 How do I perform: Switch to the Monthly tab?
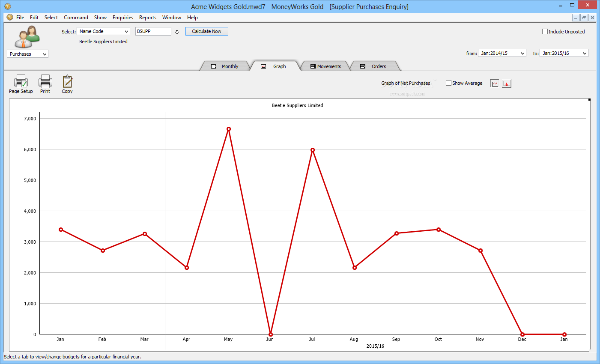pos(225,66)
